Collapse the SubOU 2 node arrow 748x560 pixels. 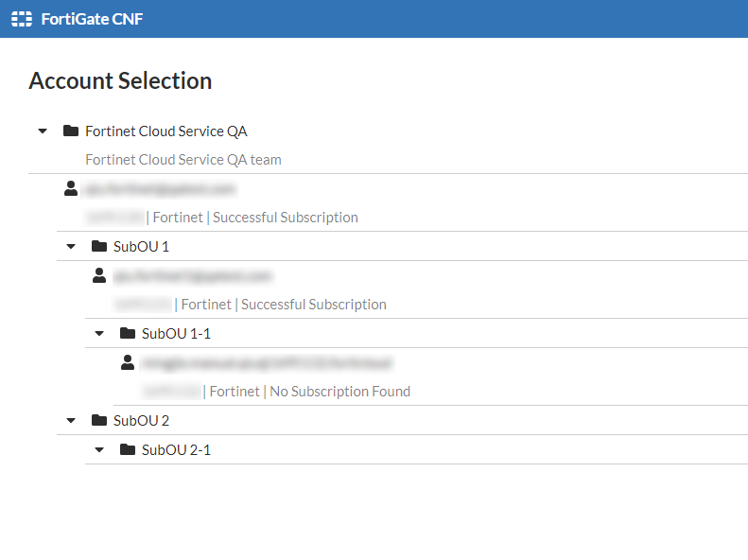71,420
